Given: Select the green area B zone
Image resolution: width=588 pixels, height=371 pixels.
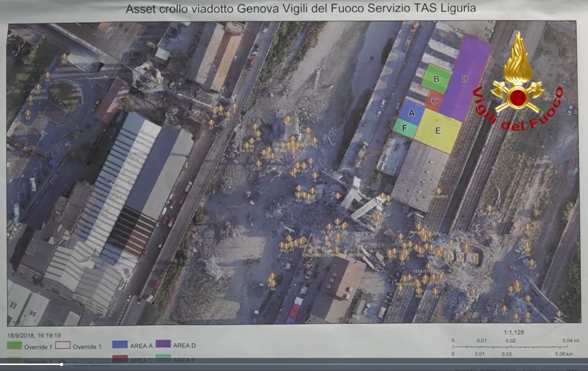Looking at the screenshot, I should [436, 79].
